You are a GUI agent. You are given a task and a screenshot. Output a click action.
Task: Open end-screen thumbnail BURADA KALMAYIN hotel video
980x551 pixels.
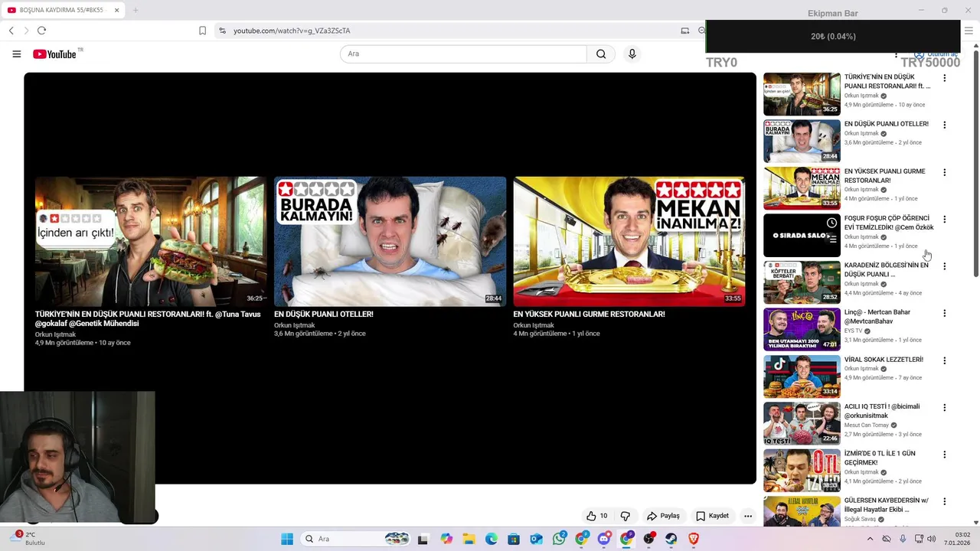coord(390,241)
